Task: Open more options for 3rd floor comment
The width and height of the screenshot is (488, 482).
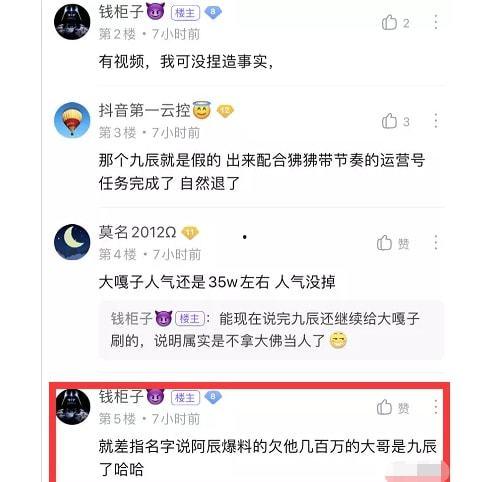Action: click(436, 121)
